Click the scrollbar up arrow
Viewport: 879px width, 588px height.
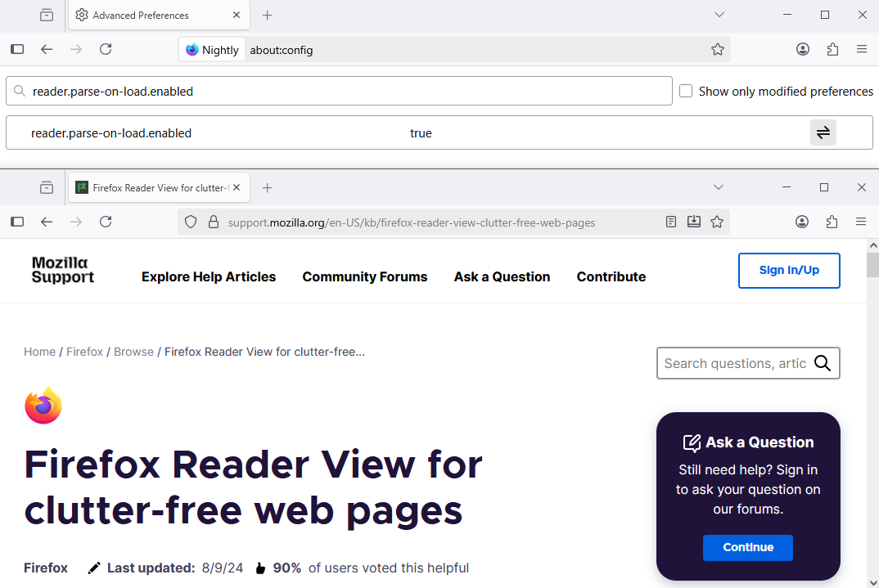tap(872, 245)
